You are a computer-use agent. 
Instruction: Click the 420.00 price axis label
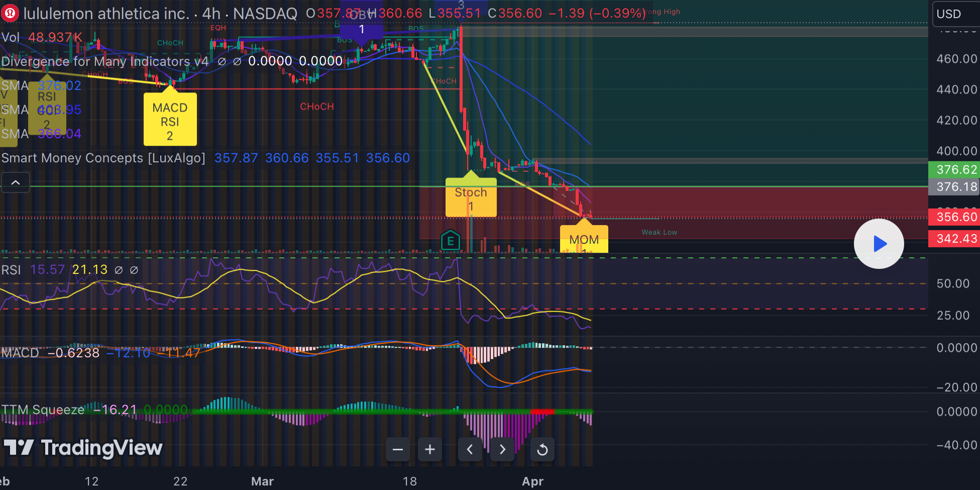click(957, 120)
